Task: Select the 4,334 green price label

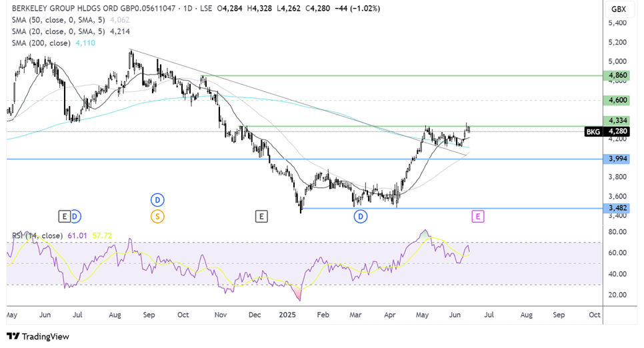Action: 617,121
